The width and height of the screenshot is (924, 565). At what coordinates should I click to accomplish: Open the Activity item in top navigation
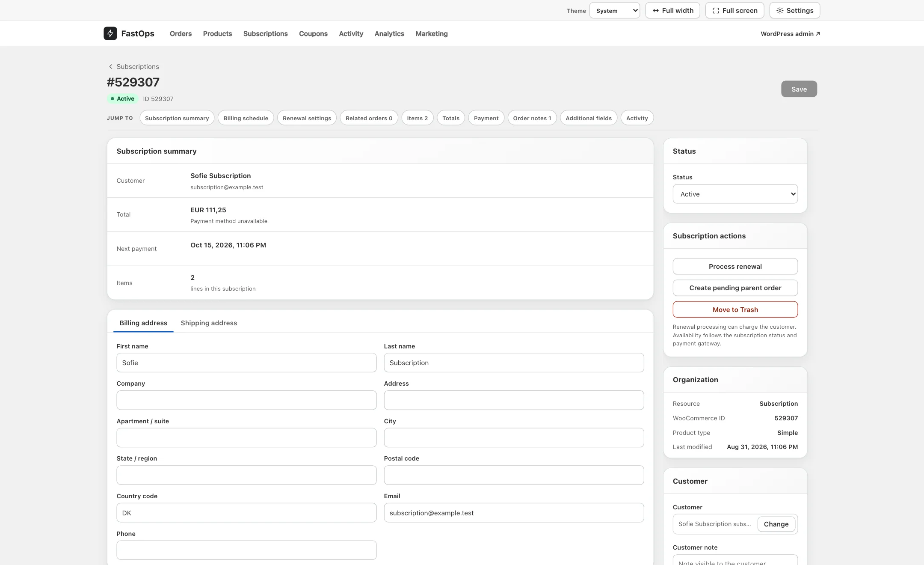click(x=351, y=33)
